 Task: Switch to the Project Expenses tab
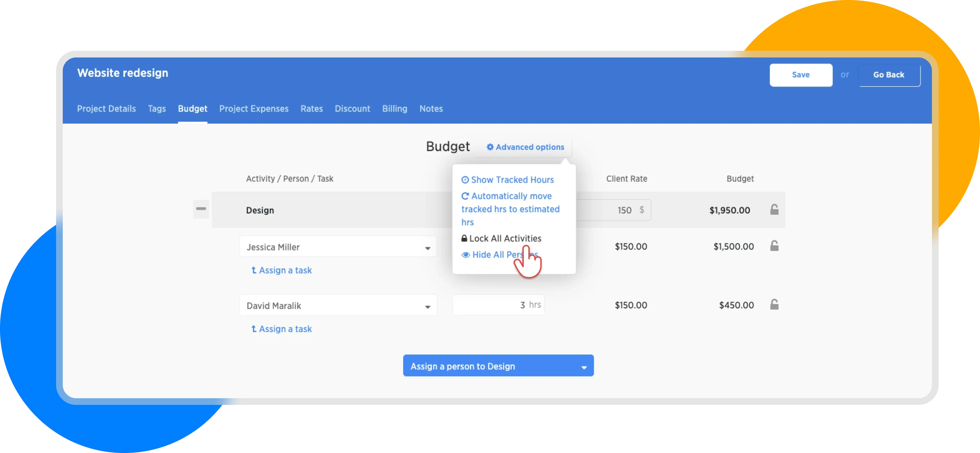pyautogui.click(x=254, y=109)
